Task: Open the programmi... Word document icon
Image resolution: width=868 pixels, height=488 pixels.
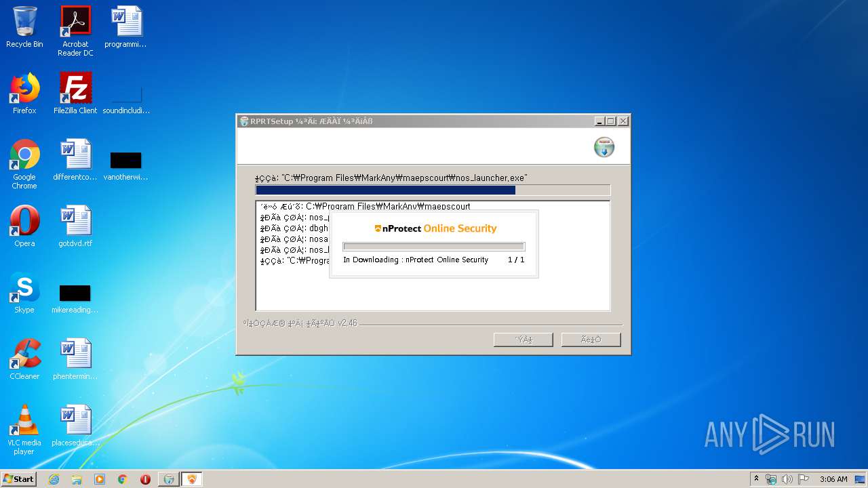Action: 126,27
